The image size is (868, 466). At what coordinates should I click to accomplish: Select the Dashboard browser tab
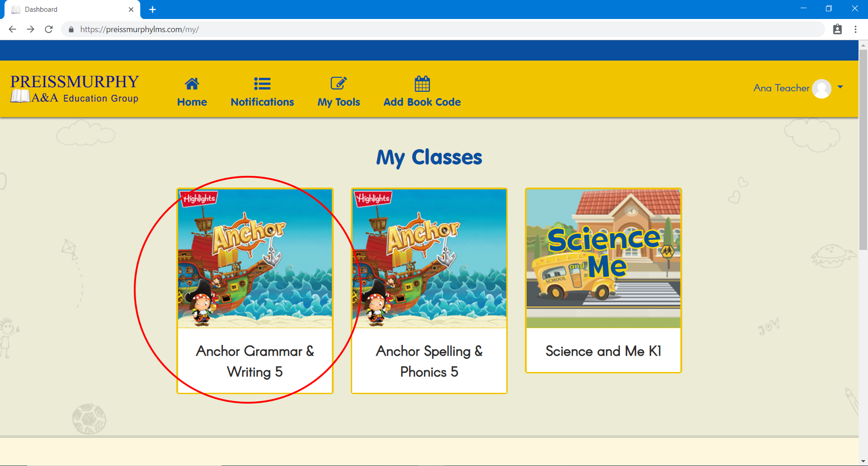tap(68, 9)
